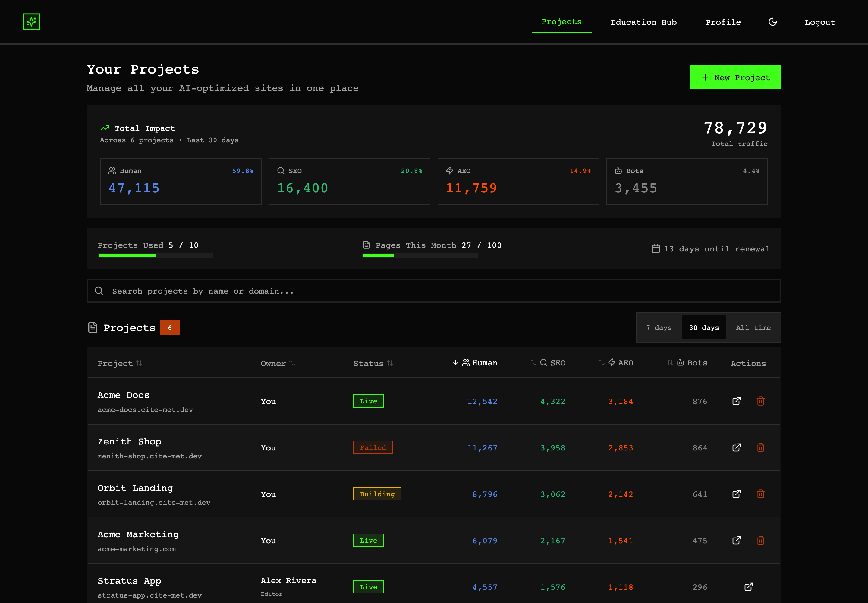
Task: Click Live status badge for Acme Marketing
Action: (368, 541)
